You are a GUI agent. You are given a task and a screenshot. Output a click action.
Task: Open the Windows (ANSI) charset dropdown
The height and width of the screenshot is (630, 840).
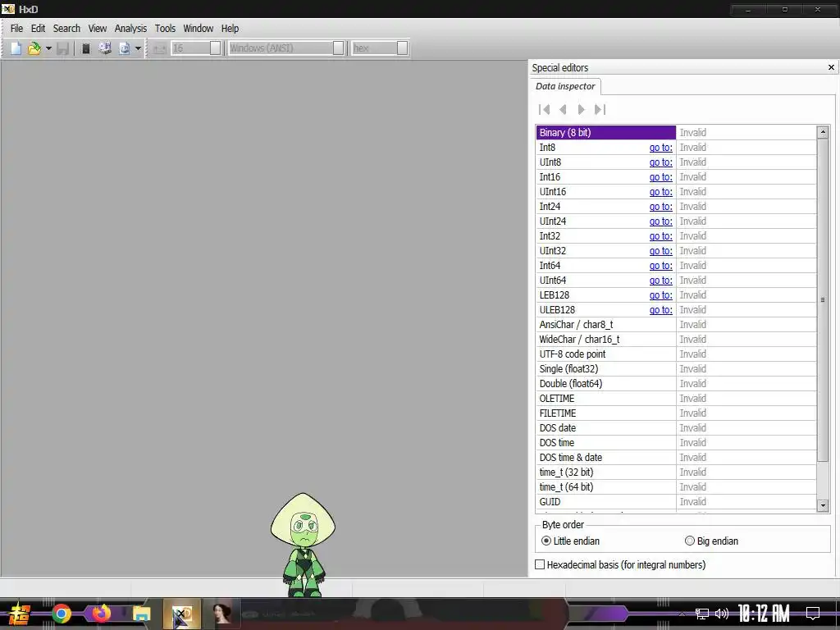[x=338, y=48]
